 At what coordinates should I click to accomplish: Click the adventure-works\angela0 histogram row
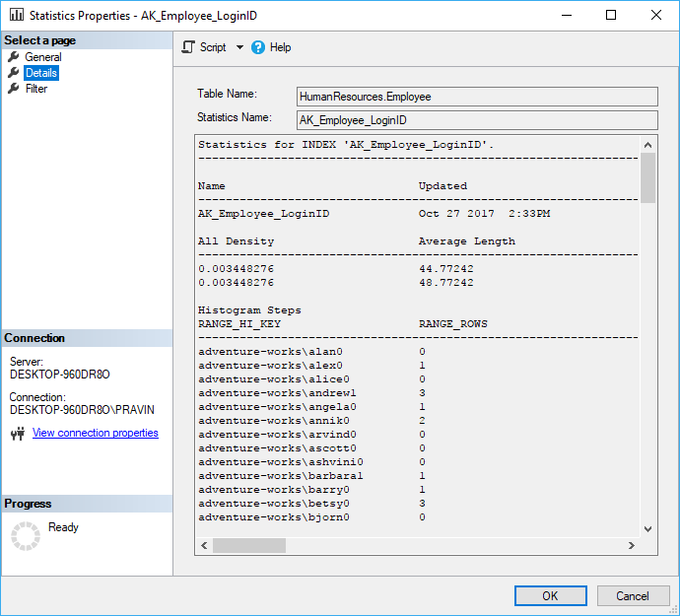[311, 407]
